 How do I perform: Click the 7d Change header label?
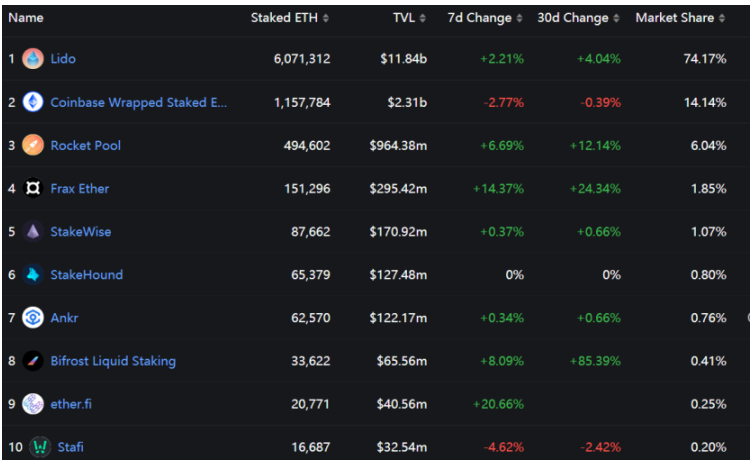coord(479,18)
